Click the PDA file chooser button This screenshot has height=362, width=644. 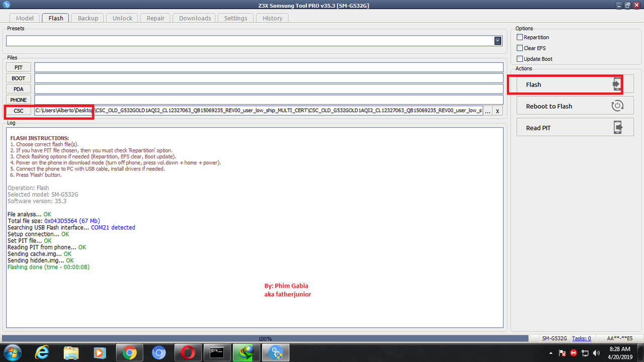coord(18,89)
